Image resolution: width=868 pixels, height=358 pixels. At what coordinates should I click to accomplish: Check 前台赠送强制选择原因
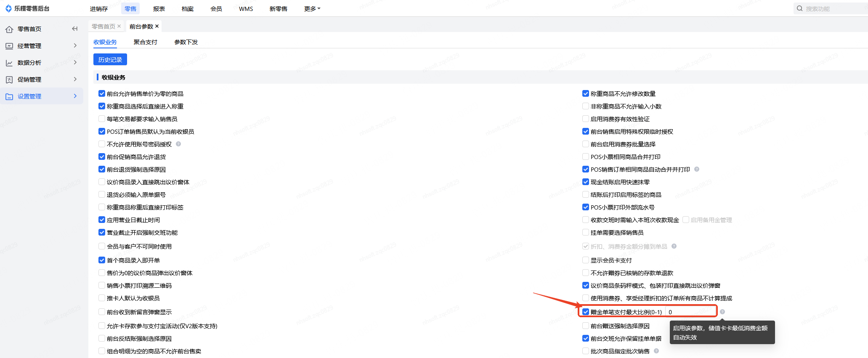click(586, 326)
